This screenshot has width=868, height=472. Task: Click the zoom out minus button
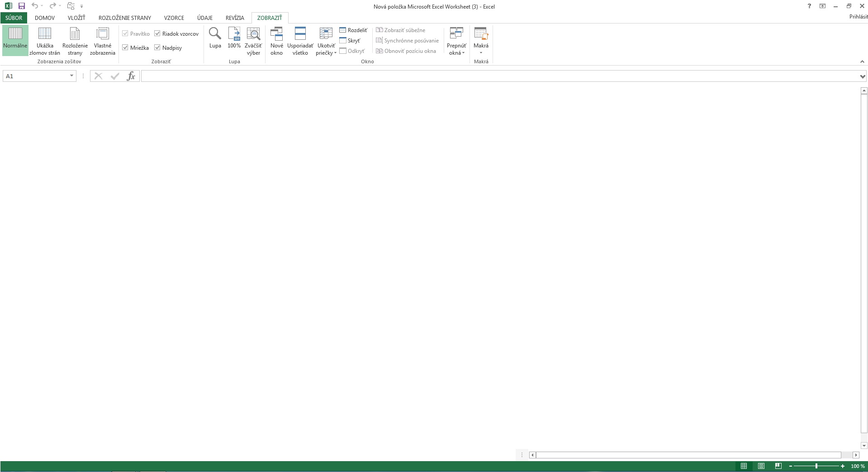tap(791, 466)
